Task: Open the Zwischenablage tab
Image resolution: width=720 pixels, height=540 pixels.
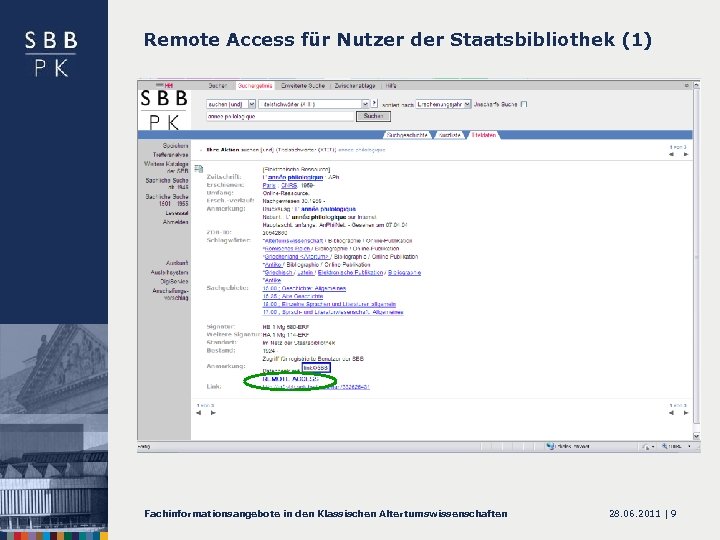Action: tap(355, 85)
